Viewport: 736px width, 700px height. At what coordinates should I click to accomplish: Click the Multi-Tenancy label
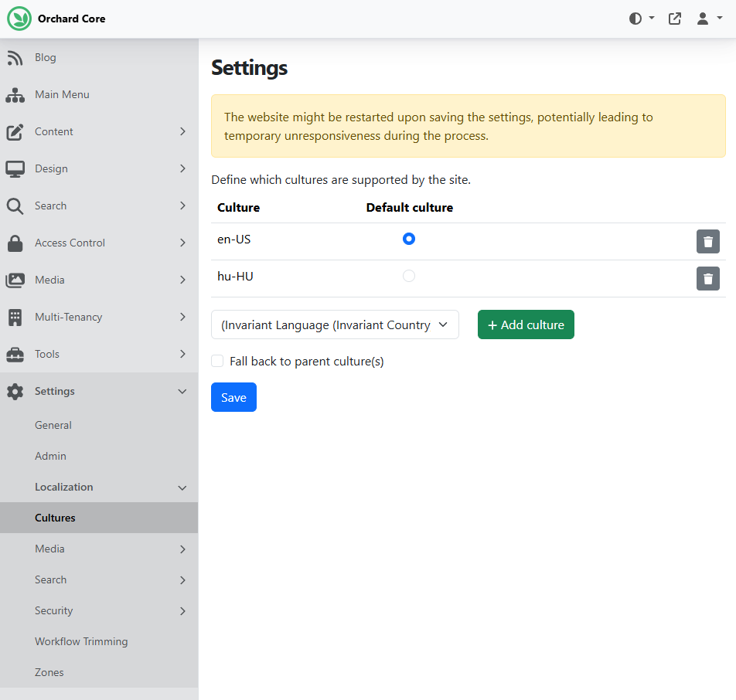coord(69,317)
